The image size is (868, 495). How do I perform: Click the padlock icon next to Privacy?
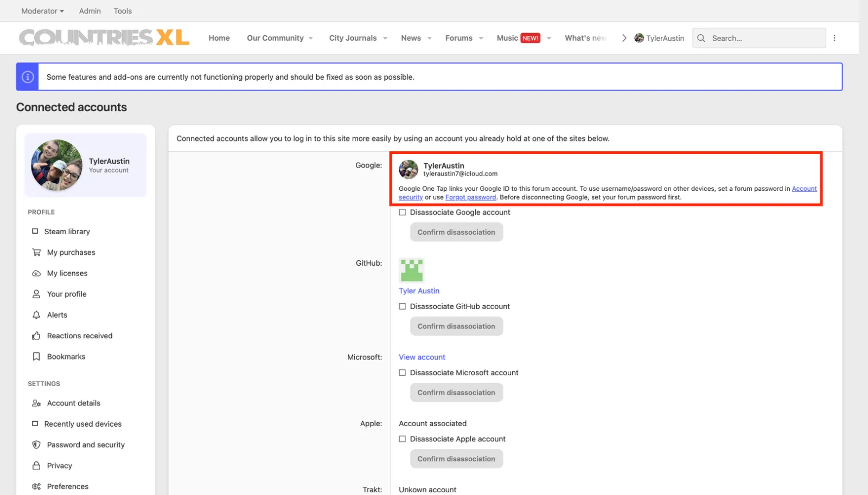pyautogui.click(x=36, y=466)
